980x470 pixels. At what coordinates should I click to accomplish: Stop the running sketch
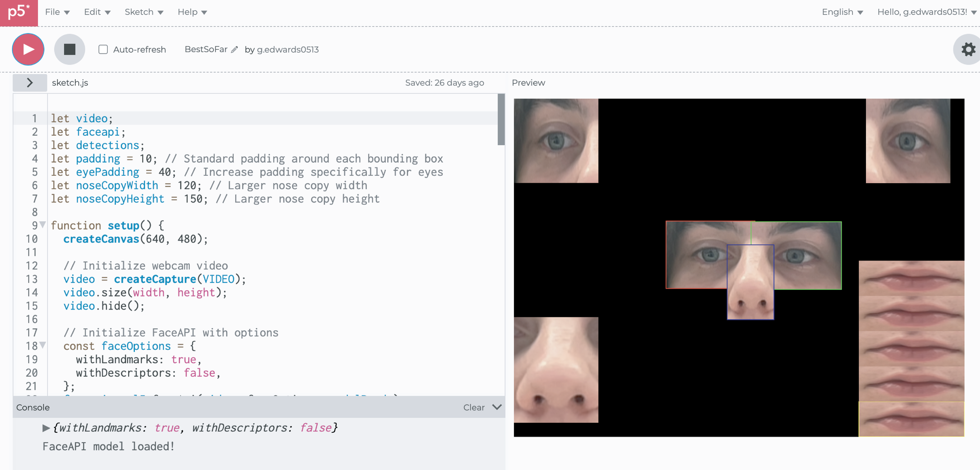[x=69, y=49]
